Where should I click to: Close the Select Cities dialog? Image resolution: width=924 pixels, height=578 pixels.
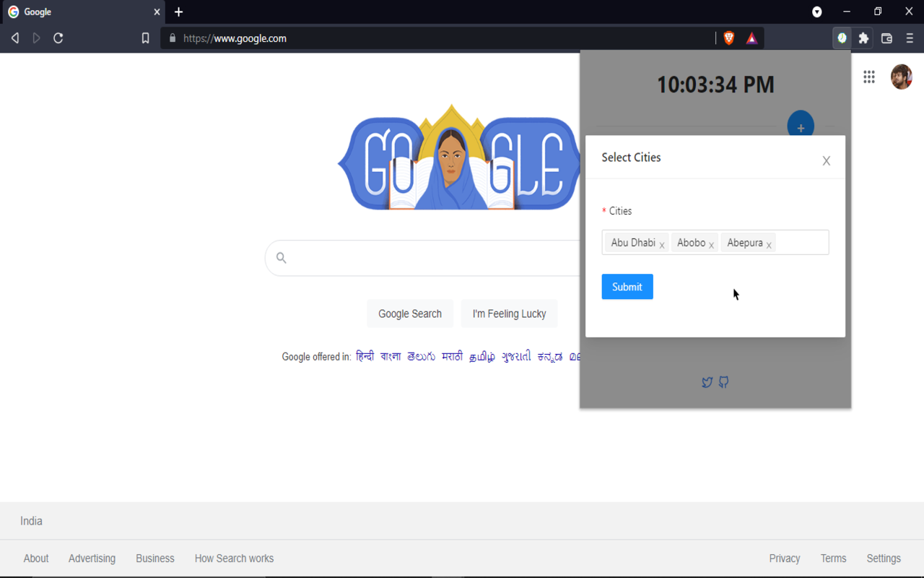tap(827, 160)
